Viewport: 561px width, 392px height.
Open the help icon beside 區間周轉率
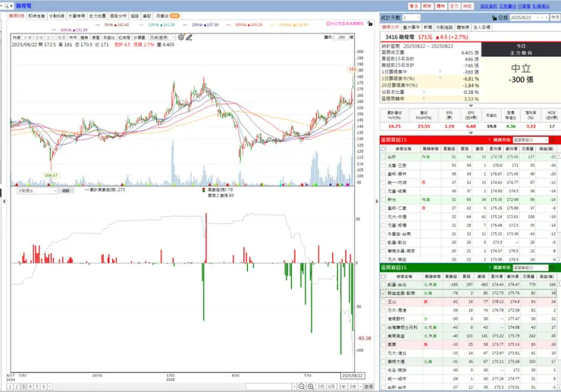[424, 99]
